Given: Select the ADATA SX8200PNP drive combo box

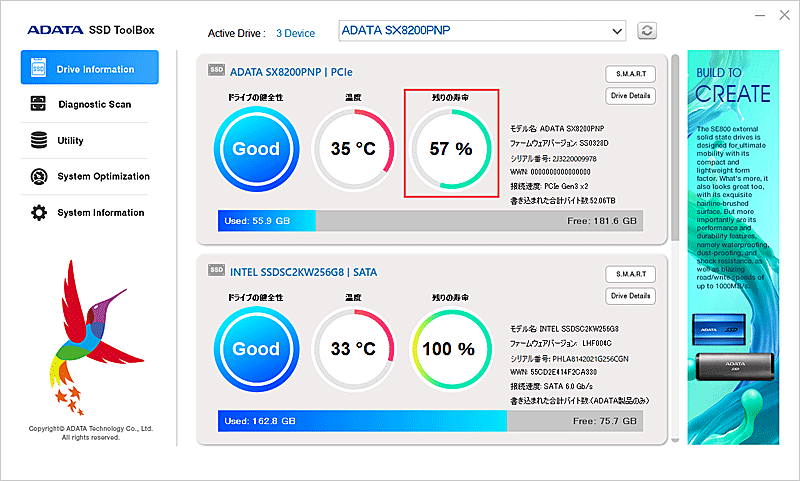Looking at the screenshot, I should click(482, 31).
